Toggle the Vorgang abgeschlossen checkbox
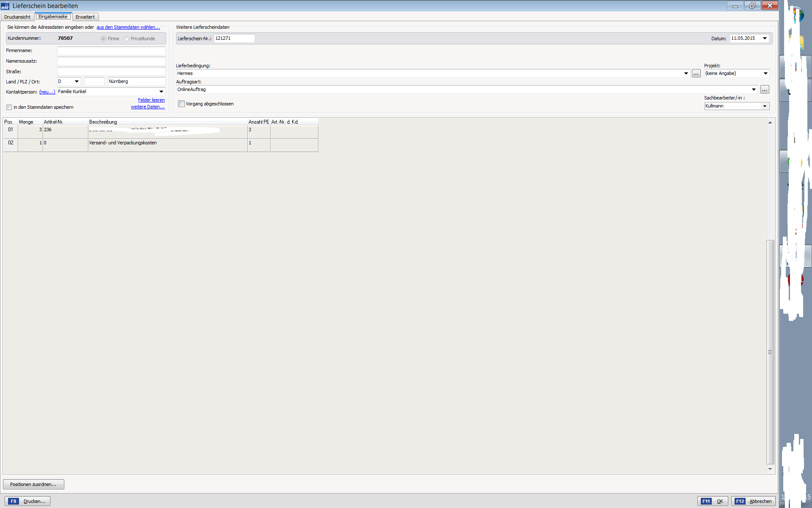This screenshot has height=508, width=812. (181, 104)
